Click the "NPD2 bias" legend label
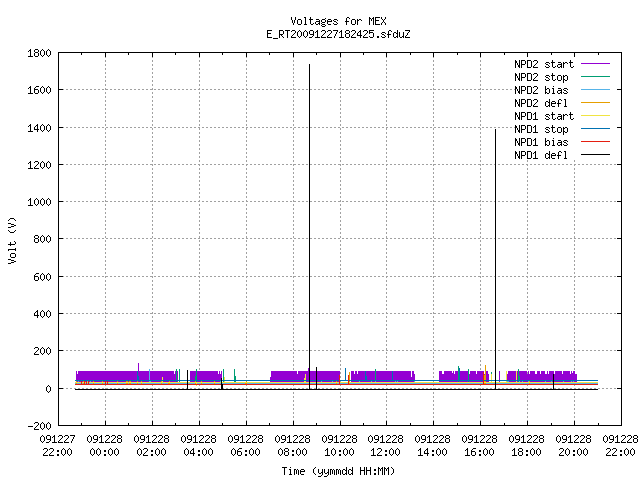Viewport: 640px width, 480px height. pos(541,90)
